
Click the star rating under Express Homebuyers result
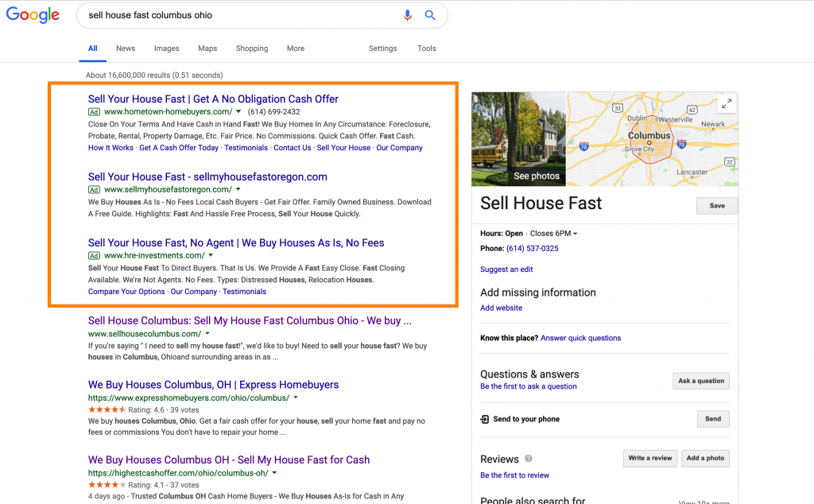pos(105,409)
